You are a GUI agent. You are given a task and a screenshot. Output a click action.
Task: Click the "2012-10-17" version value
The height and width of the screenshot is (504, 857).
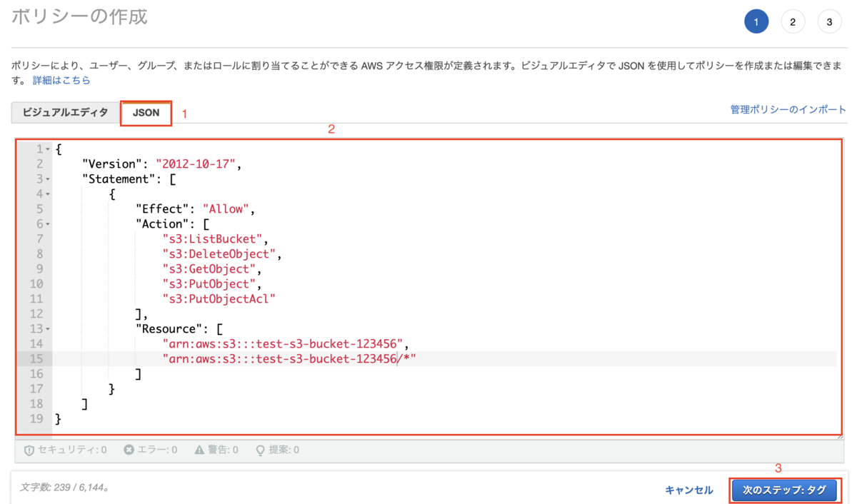(196, 164)
